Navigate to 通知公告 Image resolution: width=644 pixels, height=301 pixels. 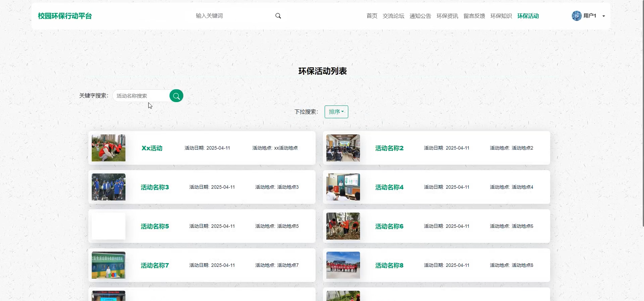pyautogui.click(x=420, y=16)
